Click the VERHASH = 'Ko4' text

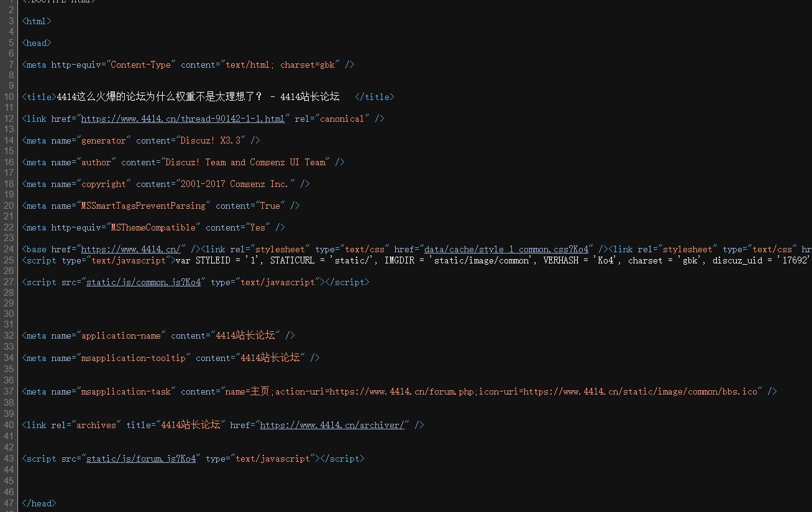[x=580, y=260]
